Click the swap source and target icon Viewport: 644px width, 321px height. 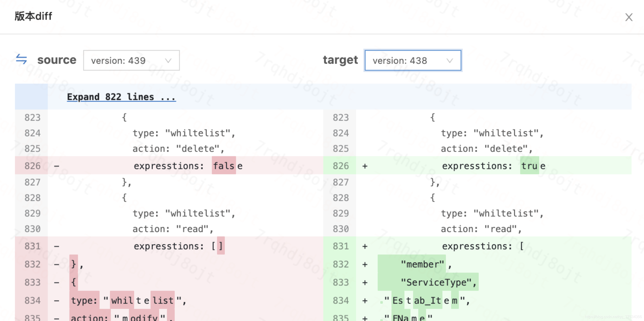pyautogui.click(x=21, y=59)
